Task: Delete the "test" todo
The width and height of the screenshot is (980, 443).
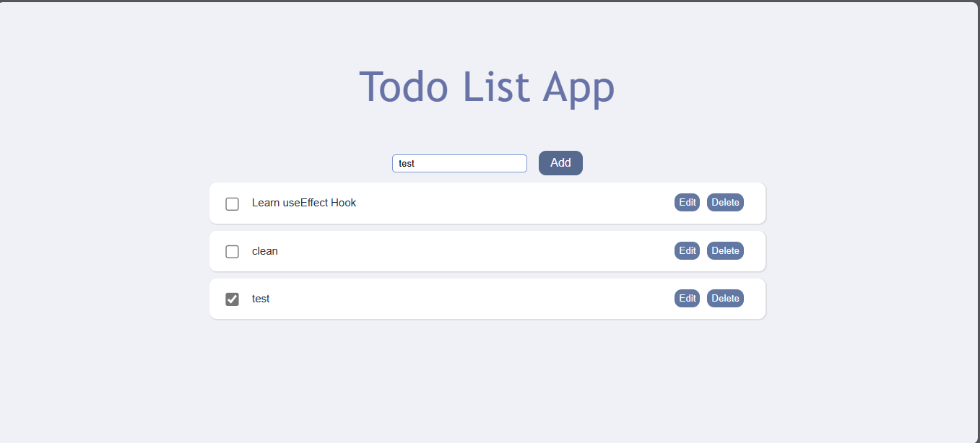Action: tap(725, 298)
